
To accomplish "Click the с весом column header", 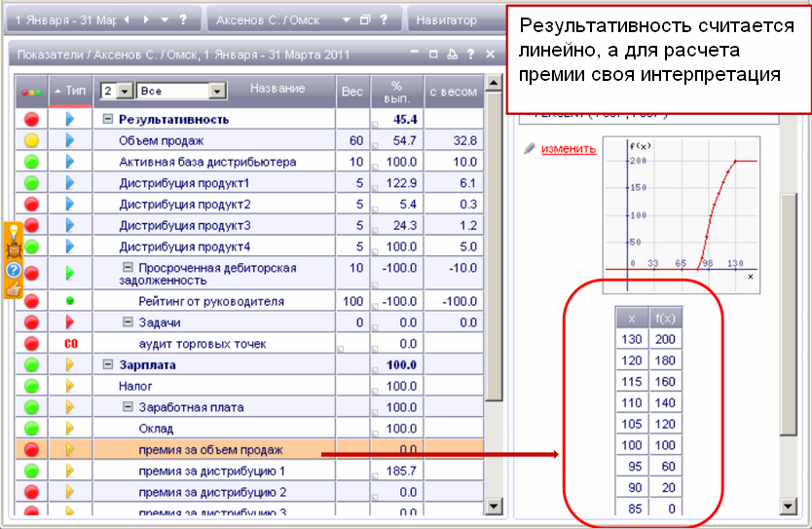I will pos(453,92).
